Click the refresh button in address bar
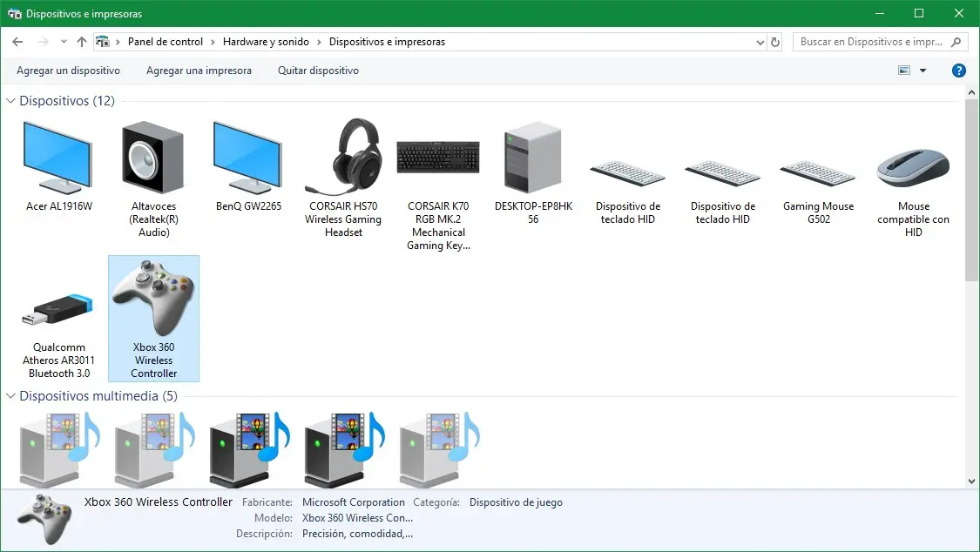980x552 pixels. (775, 42)
